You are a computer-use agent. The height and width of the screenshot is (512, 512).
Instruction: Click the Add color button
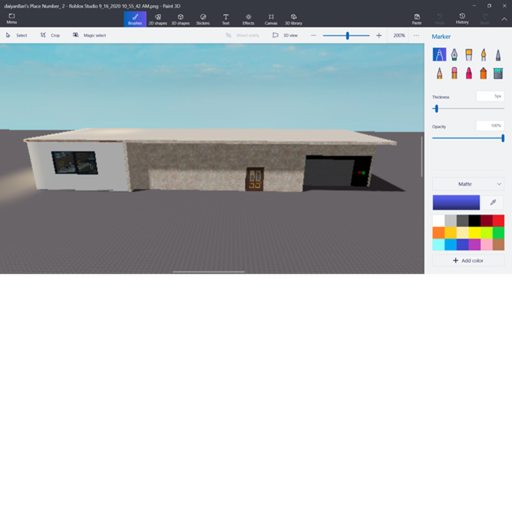point(468,261)
